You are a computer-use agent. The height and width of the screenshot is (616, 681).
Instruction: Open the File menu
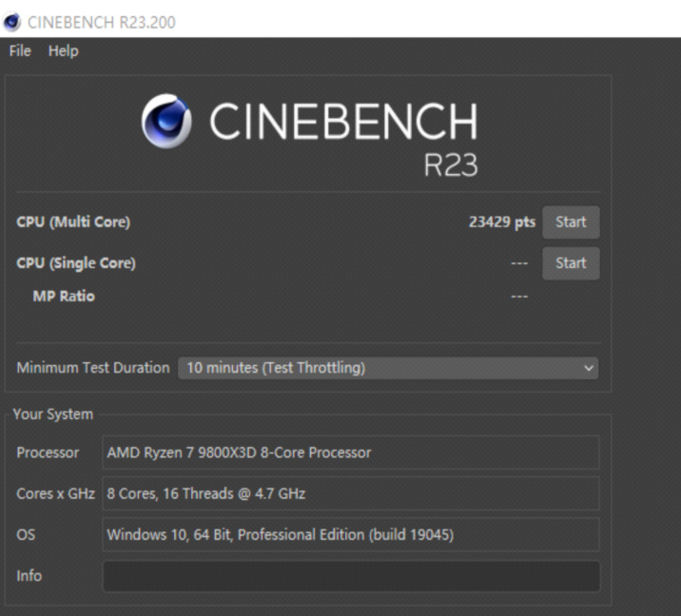tap(20, 50)
